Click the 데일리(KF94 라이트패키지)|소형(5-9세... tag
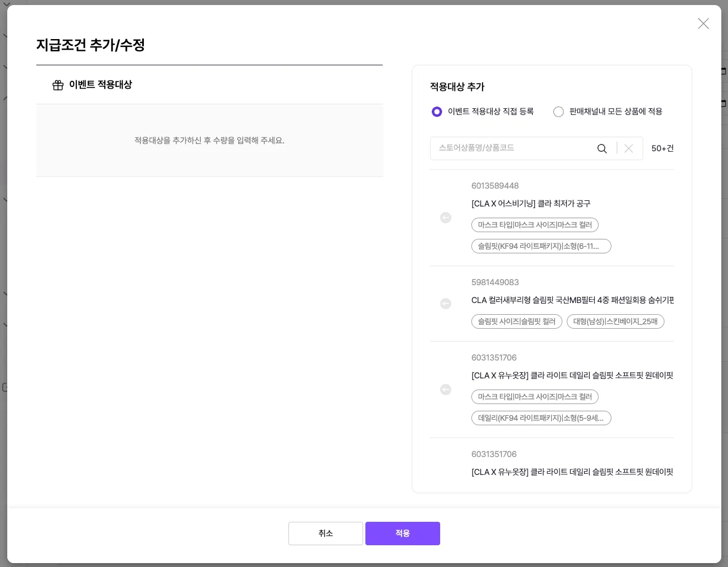Image resolution: width=728 pixels, height=567 pixels. [541, 418]
